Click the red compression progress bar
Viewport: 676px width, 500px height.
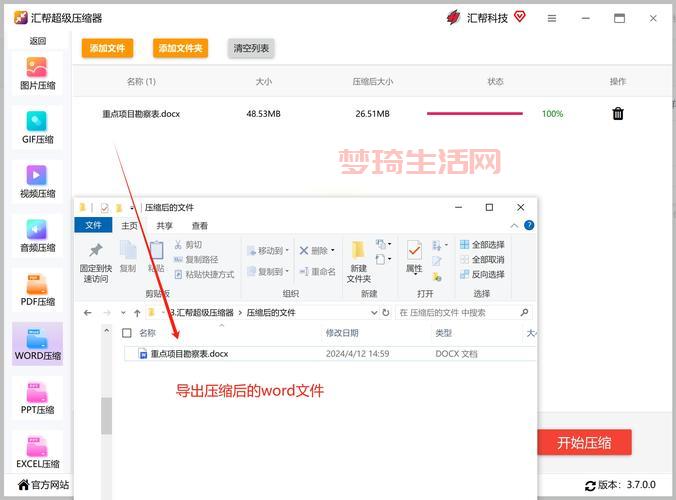pyautogui.click(x=475, y=114)
